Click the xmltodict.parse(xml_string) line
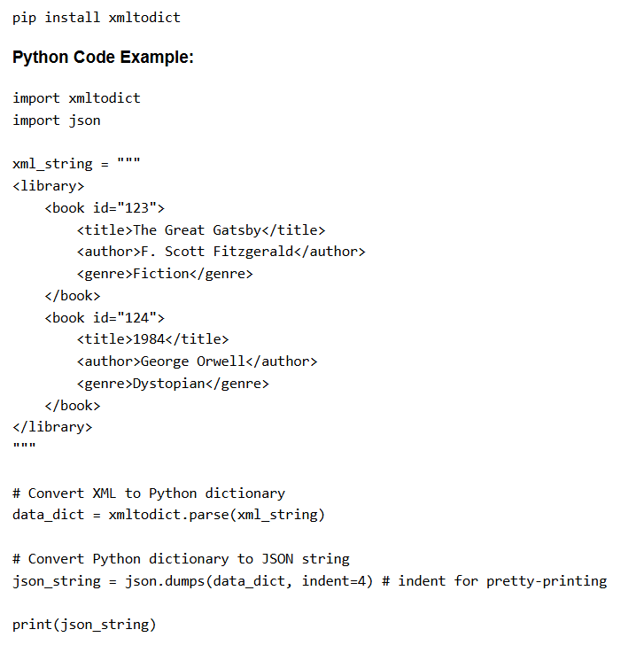The height and width of the screenshot is (645, 644). [168, 515]
